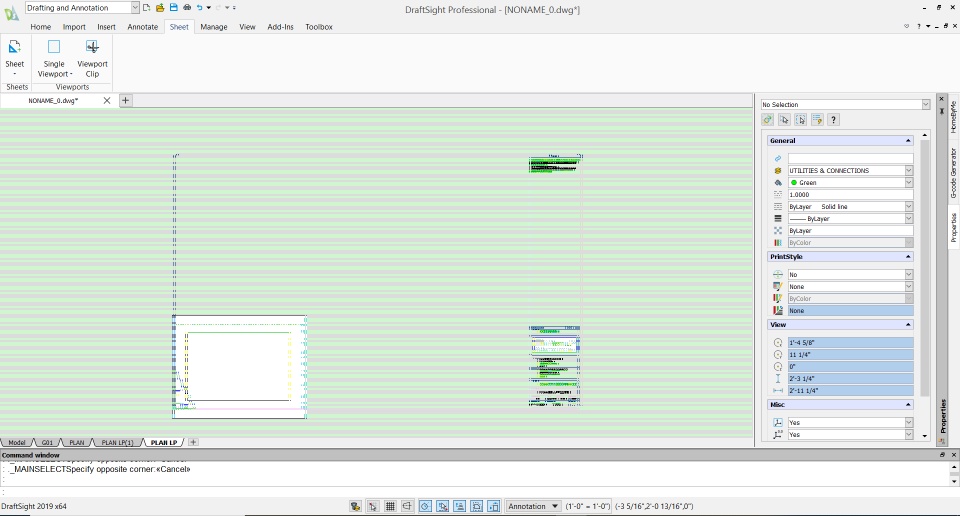The image size is (960, 516).
Task: Open the PrintStyle No dropdown
Action: [x=909, y=274]
